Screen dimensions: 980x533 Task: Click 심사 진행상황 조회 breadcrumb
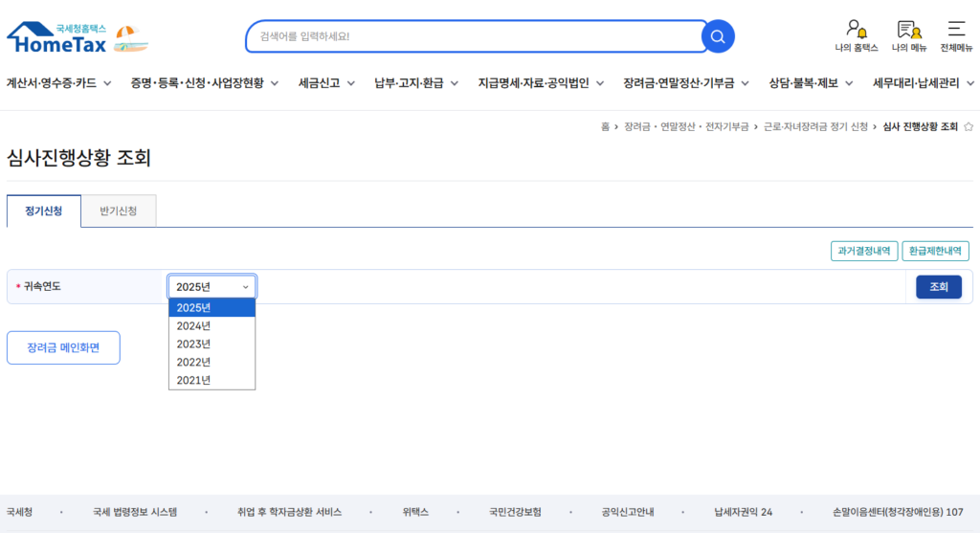click(x=920, y=127)
